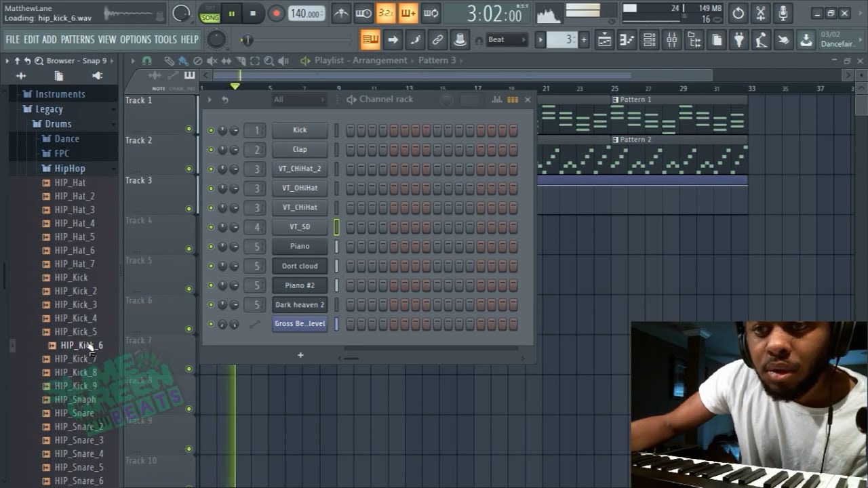This screenshot has width=868, height=488.
Task: Select the playlist Draw pencil tool
Action: [168, 61]
